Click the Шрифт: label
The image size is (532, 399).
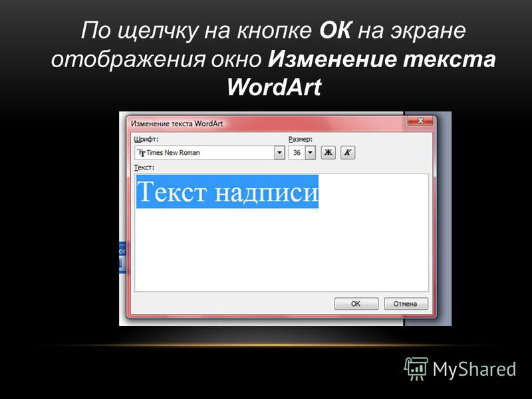pos(146,139)
